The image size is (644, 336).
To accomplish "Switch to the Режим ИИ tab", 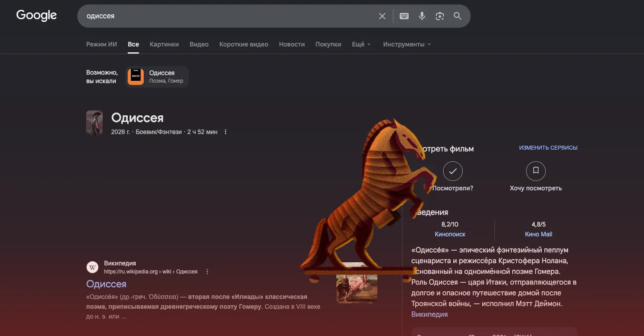I will (101, 44).
